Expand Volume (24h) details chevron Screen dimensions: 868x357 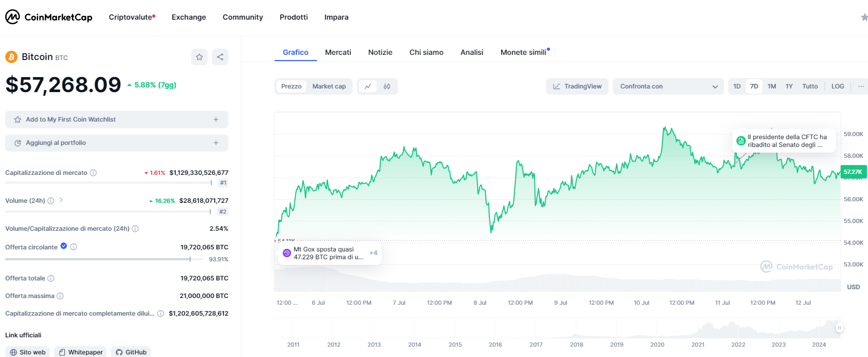pyautogui.click(x=61, y=200)
